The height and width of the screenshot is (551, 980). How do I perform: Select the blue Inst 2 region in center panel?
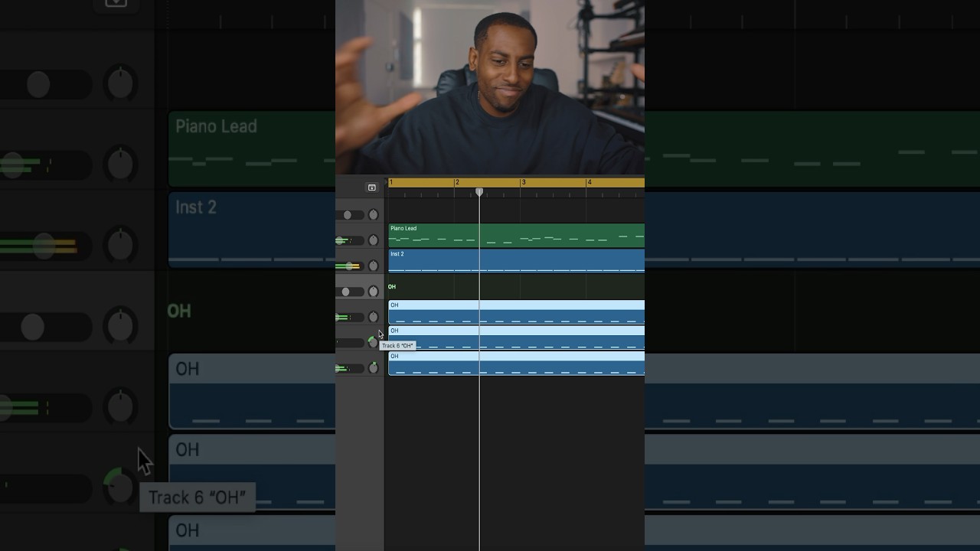tap(516, 260)
